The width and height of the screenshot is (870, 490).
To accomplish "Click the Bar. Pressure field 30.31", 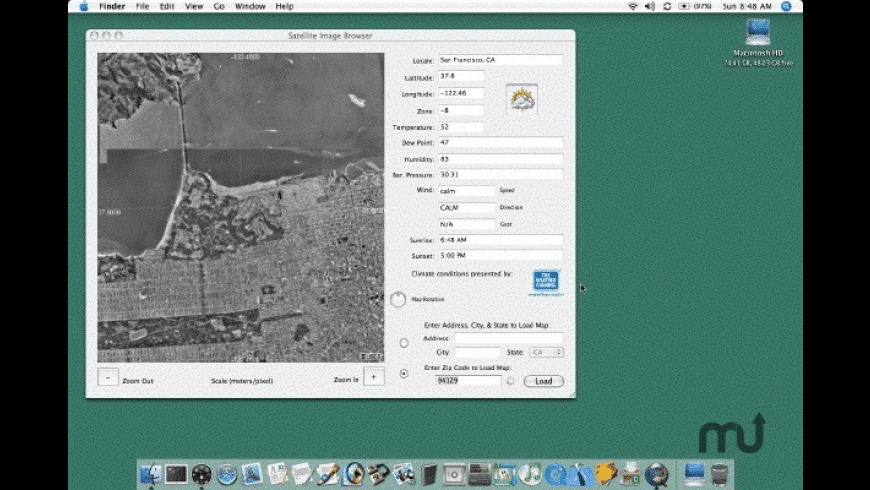I will coord(500,175).
